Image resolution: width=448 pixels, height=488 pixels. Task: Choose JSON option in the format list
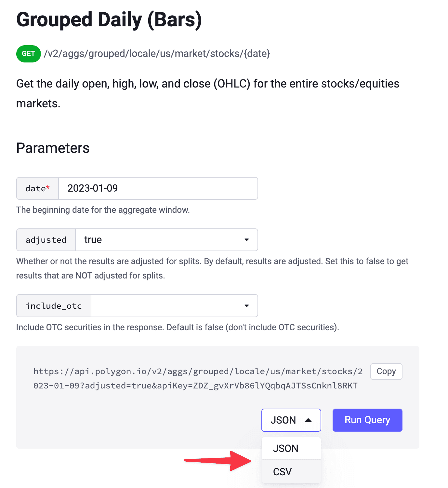click(285, 448)
